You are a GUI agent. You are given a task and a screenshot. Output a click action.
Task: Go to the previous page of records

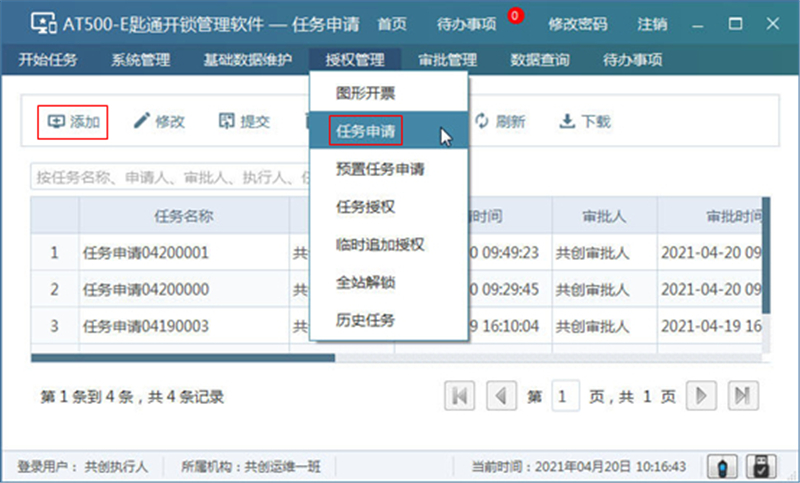500,396
